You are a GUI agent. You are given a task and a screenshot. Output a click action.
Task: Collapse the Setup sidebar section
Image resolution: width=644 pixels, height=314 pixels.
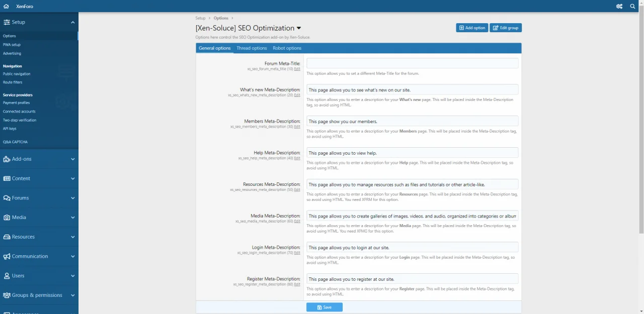click(x=72, y=22)
